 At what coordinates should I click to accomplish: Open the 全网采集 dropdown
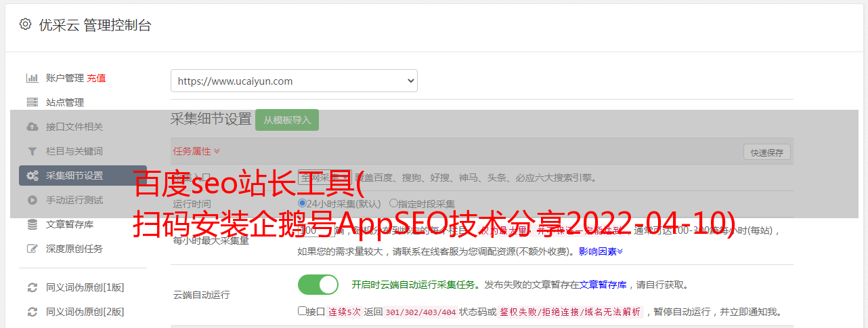point(325,178)
